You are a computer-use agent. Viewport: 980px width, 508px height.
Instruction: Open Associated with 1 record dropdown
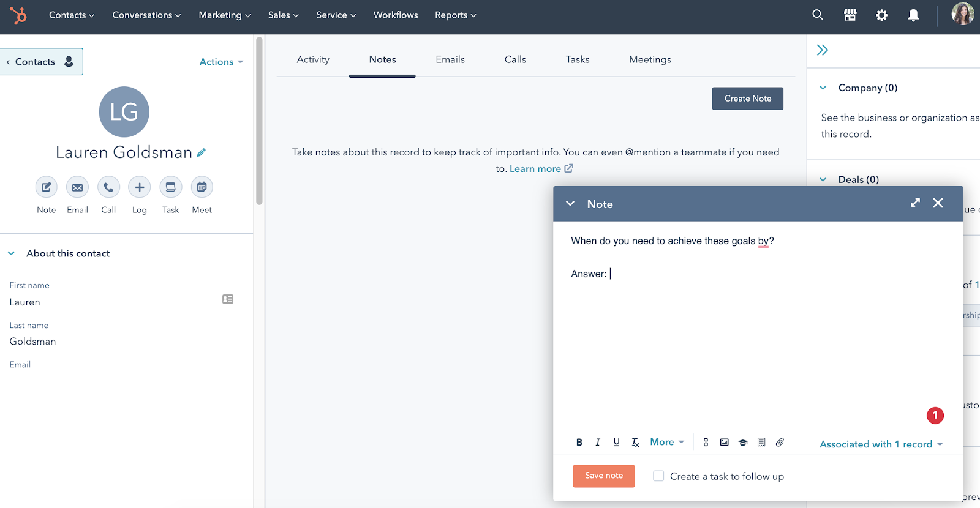pyautogui.click(x=881, y=444)
